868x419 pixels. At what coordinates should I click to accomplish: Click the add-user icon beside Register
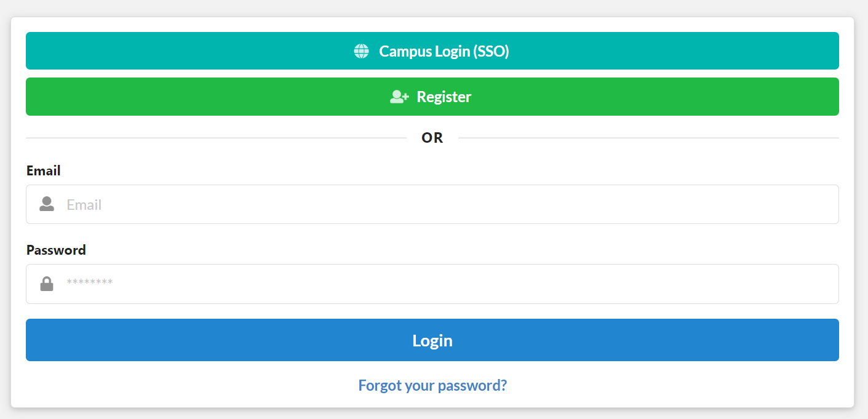coord(399,97)
